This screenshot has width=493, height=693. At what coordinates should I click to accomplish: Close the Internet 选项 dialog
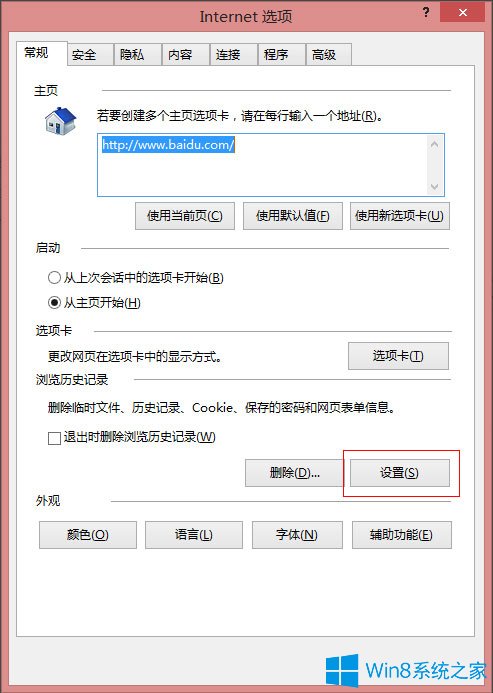(x=462, y=12)
